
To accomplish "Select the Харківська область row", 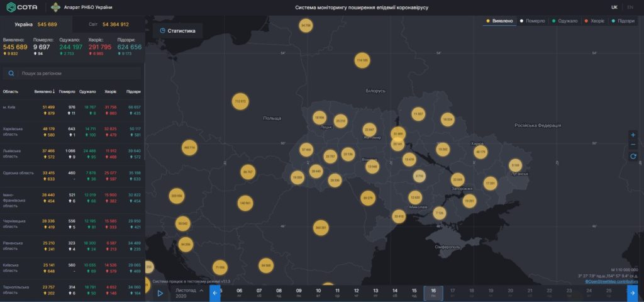I will 72,132.
